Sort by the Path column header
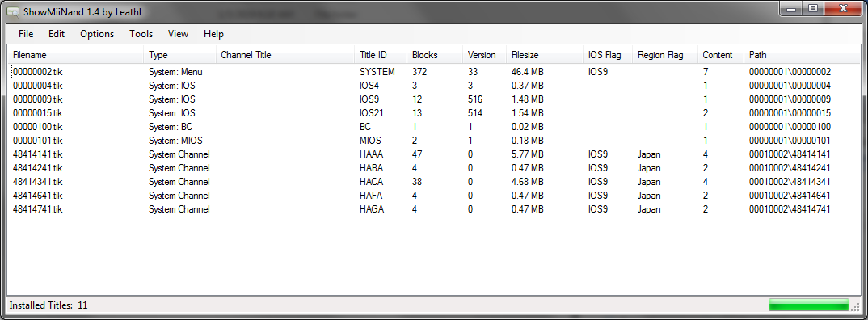This screenshot has height=320, width=868. click(802, 55)
